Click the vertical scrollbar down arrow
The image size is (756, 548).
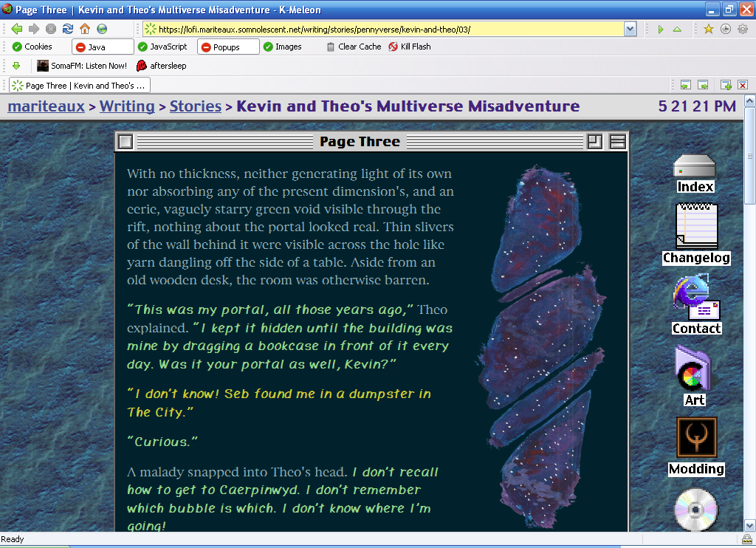(749, 525)
